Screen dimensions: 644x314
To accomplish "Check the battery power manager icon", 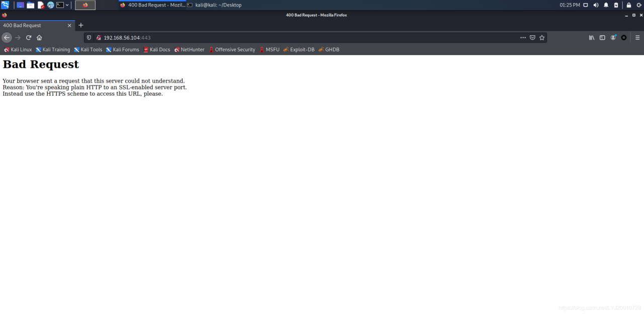I will coord(616,5).
